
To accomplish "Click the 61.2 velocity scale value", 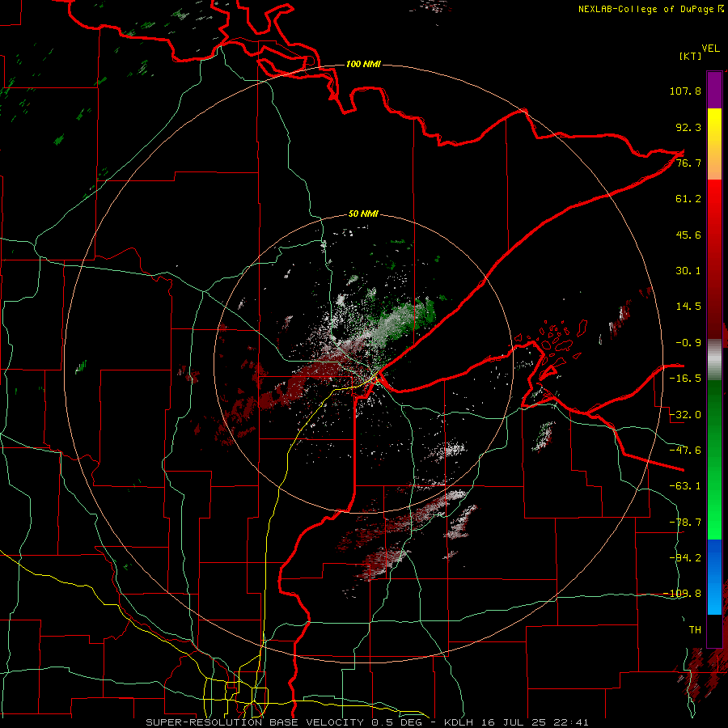I will (x=688, y=199).
